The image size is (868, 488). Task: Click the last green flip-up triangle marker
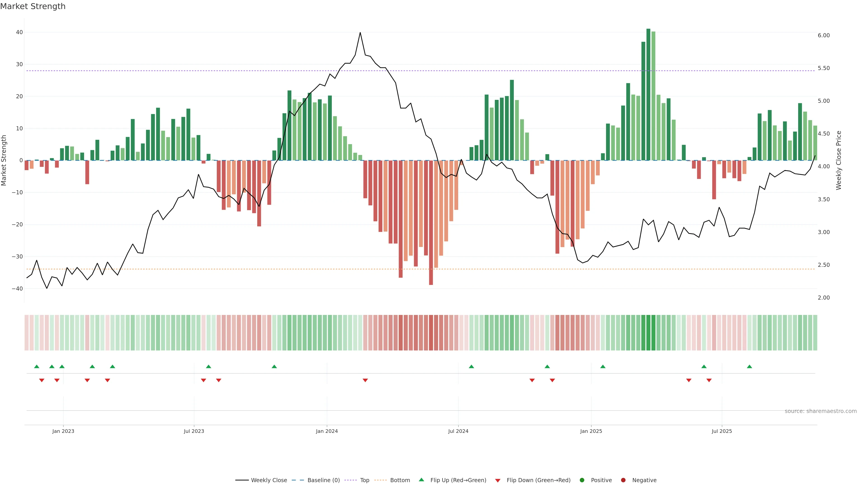pos(749,366)
